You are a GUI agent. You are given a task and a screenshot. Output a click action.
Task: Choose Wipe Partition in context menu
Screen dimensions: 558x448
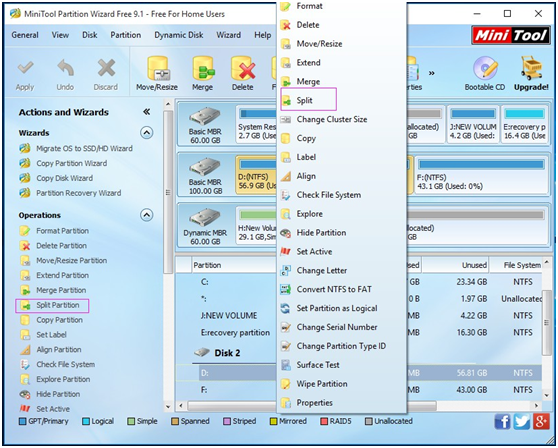click(342, 384)
